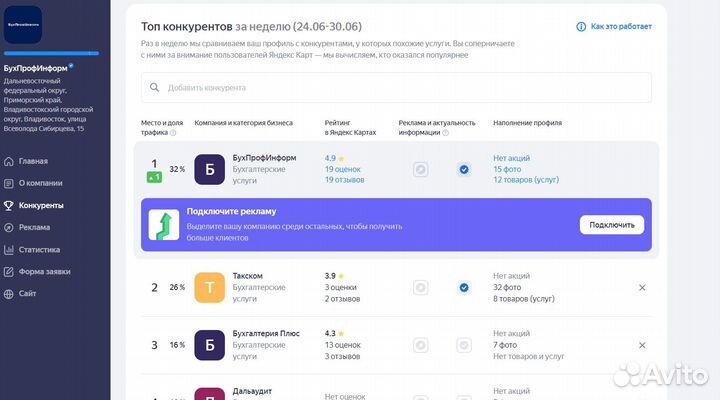720x400 pixels.
Task: Click the 16 % traffic share value
Action: [x=177, y=345]
